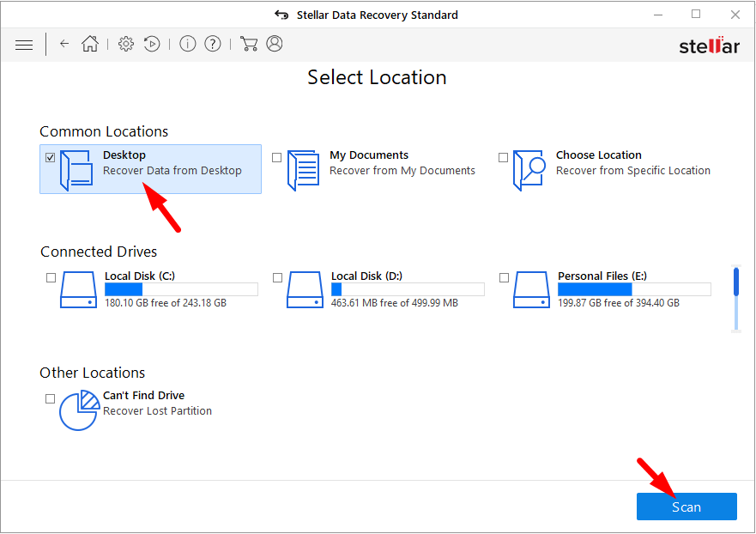Open the settings gear icon
The image size is (756, 534).
click(x=126, y=44)
